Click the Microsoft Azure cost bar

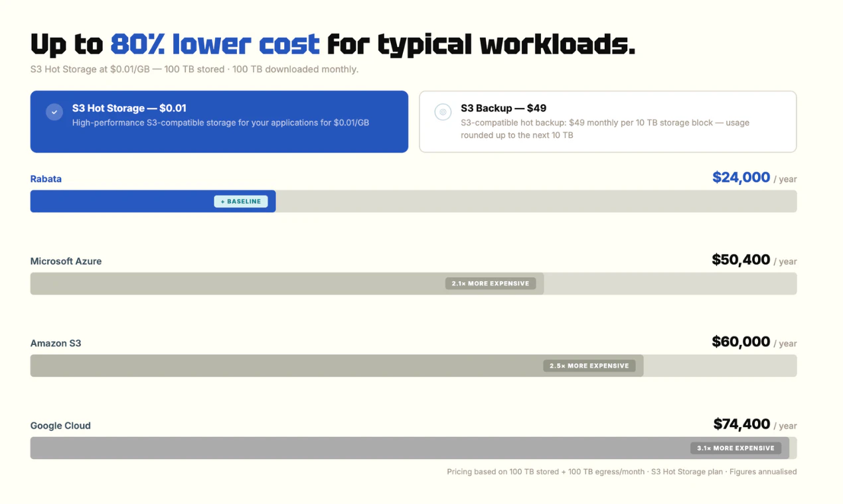287,284
